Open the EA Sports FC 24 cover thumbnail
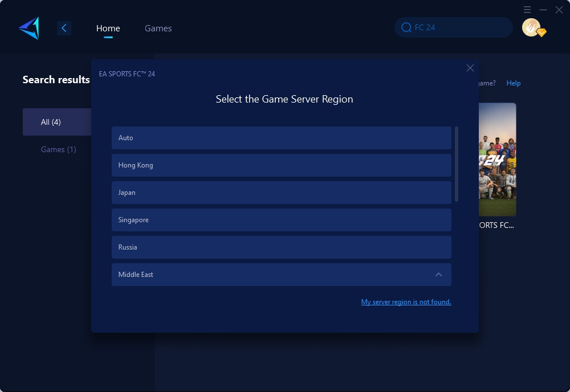 (x=497, y=160)
